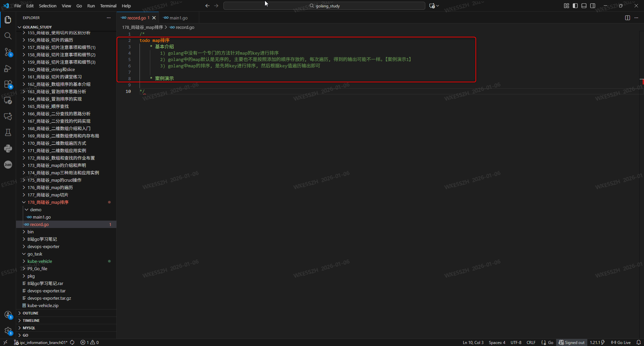The height and width of the screenshot is (346, 644).
Task: Open the Selection menu
Action: (48, 6)
